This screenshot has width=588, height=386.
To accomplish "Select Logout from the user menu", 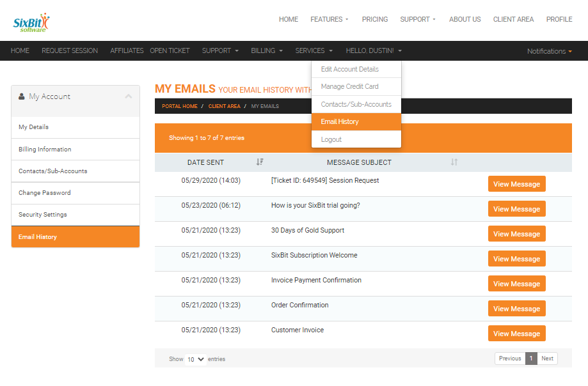I will [x=331, y=139].
